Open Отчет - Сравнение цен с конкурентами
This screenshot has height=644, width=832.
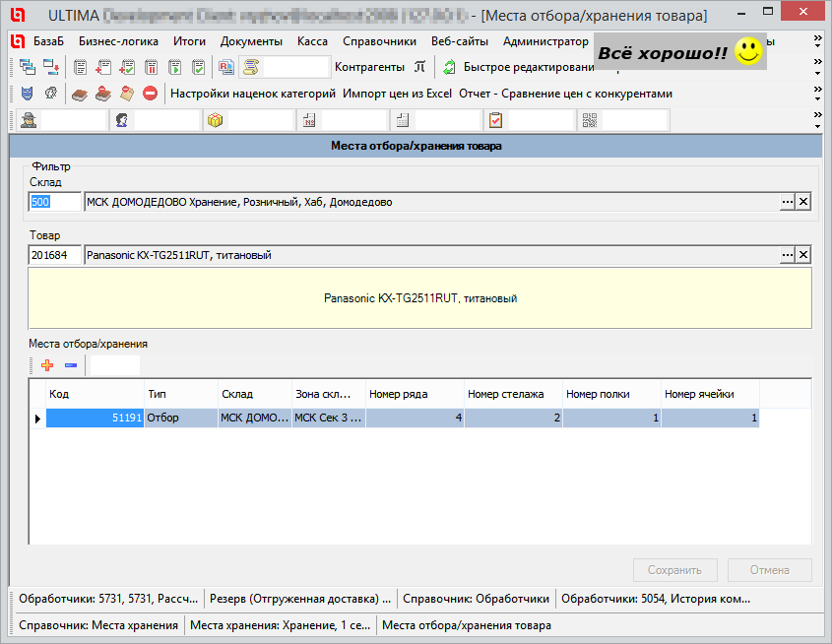(x=565, y=94)
